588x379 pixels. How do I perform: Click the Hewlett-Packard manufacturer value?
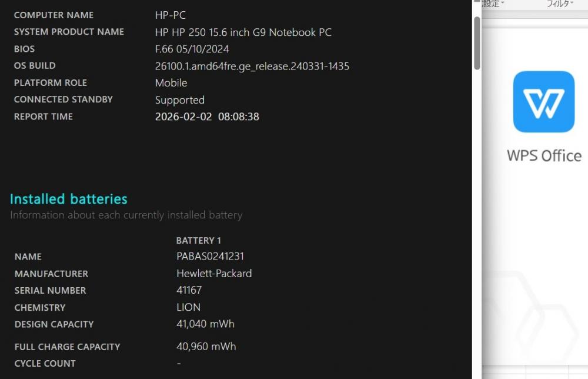point(214,273)
